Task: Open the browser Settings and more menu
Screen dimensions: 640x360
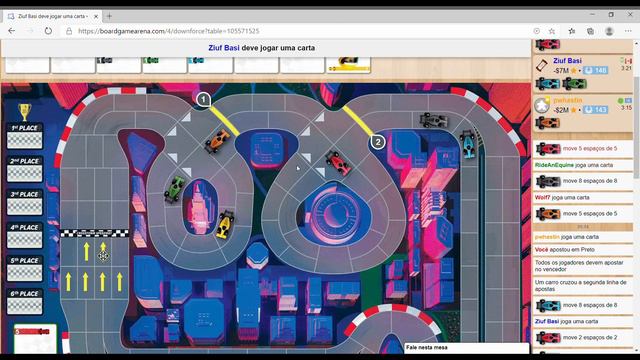Action: [x=628, y=31]
